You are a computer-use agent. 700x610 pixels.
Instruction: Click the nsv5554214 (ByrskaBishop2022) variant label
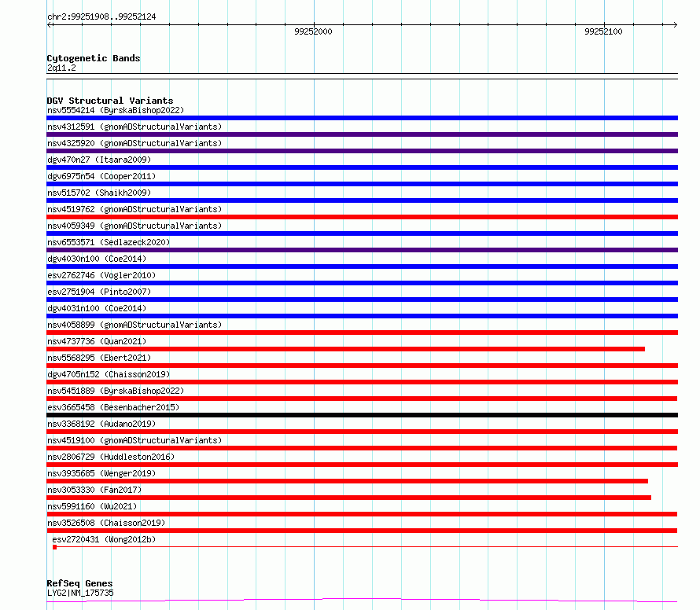tap(116, 110)
